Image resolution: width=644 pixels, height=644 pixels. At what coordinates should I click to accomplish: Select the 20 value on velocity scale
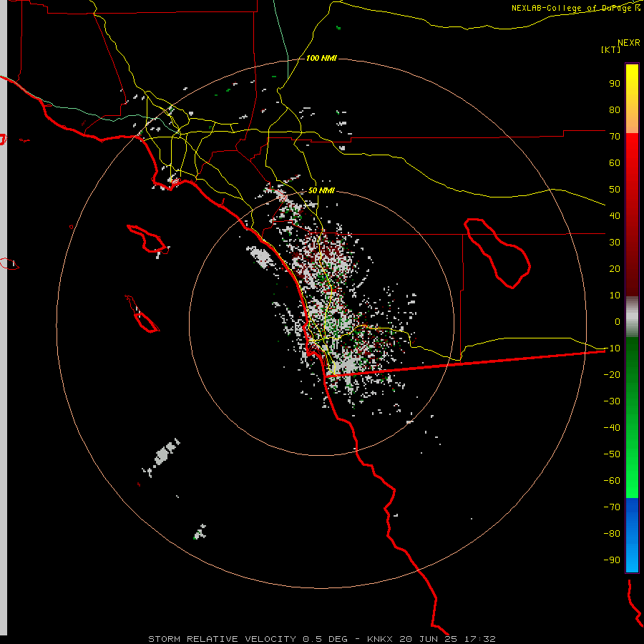click(615, 268)
